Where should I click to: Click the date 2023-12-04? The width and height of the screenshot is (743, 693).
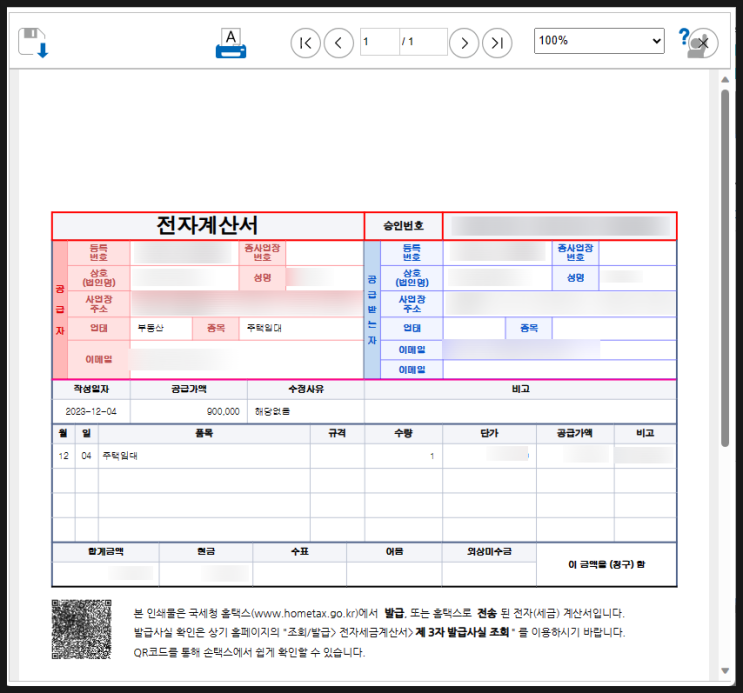91,411
